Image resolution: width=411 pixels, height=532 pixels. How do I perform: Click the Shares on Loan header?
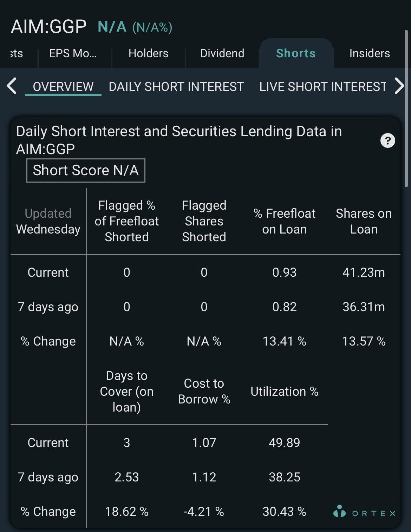[364, 221]
